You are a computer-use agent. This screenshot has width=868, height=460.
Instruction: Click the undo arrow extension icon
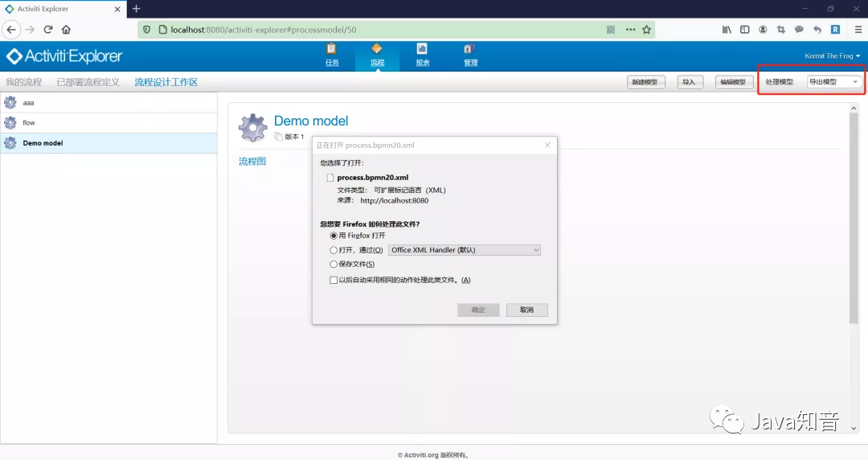[x=817, y=30]
